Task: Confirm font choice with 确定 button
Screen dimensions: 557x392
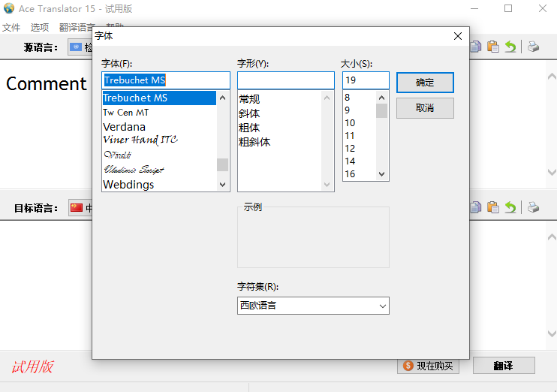Action: click(x=425, y=83)
